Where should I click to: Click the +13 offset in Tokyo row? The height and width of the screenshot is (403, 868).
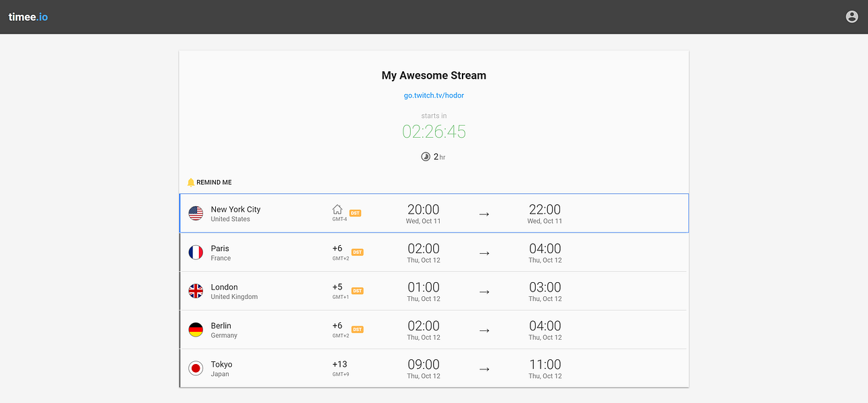point(340,365)
